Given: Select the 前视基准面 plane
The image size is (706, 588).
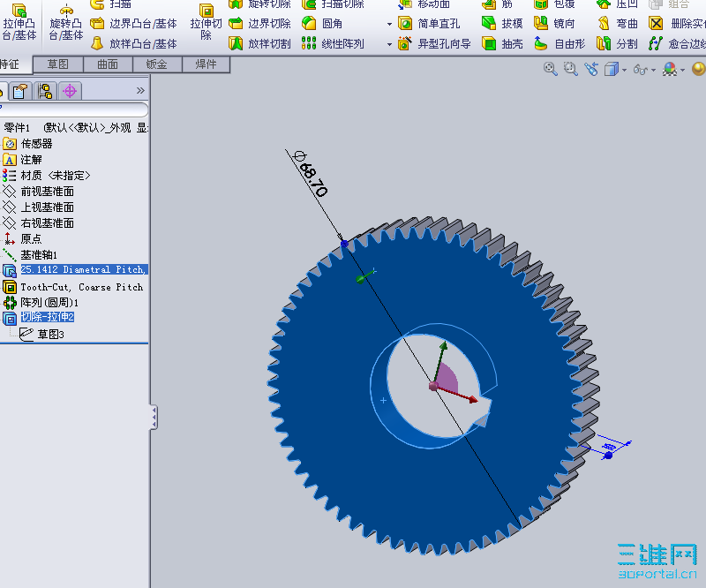Looking at the screenshot, I should click(38, 191).
